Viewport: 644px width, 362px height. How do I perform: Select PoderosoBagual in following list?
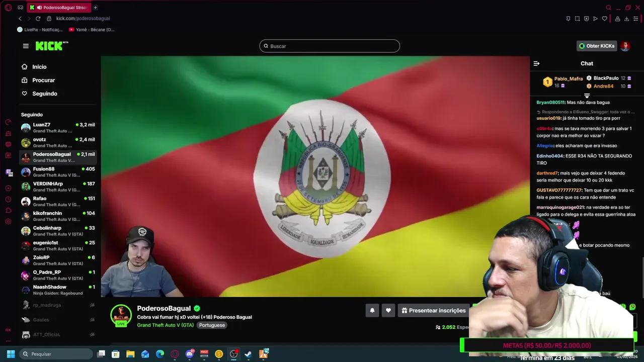(x=58, y=157)
